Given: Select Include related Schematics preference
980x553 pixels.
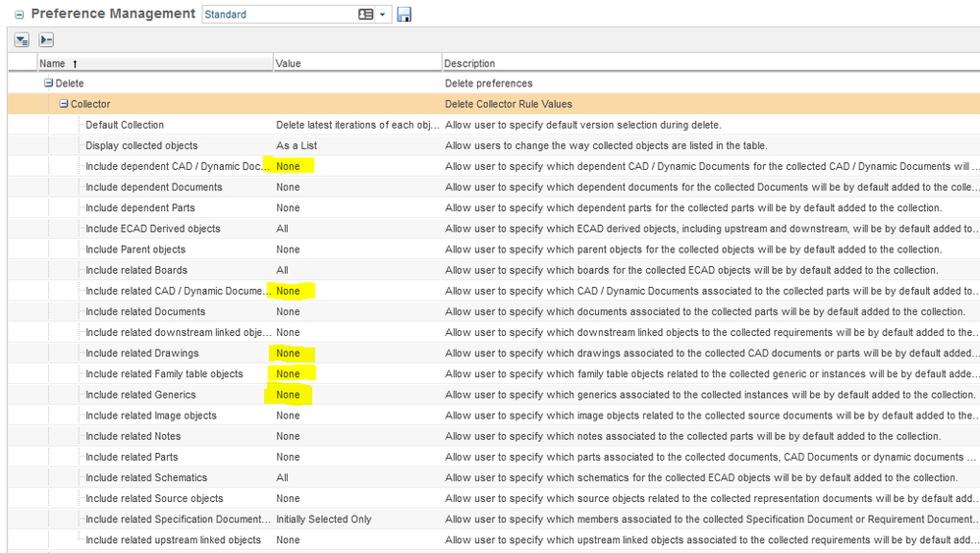Looking at the screenshot, I should click(146, 477).
